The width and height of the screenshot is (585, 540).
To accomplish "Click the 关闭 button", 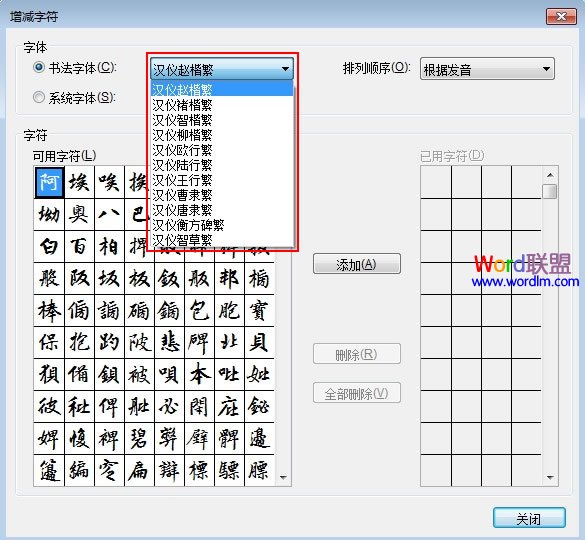I will (529, 518).
